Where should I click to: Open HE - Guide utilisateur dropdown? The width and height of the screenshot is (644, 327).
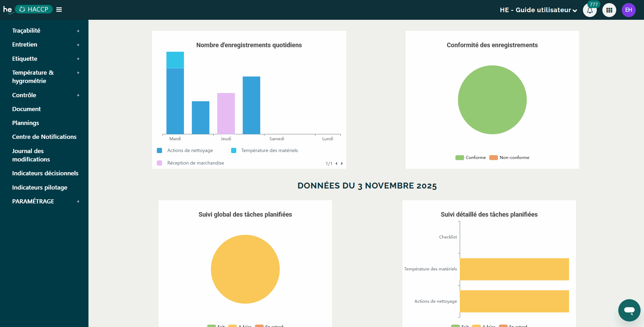[x=538, y=10]
